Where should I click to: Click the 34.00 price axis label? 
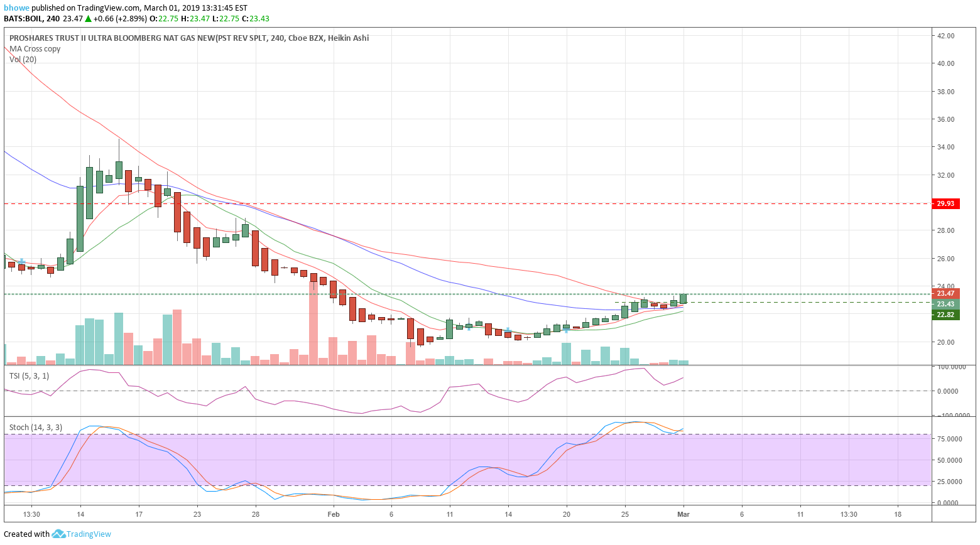click(945, 147)
